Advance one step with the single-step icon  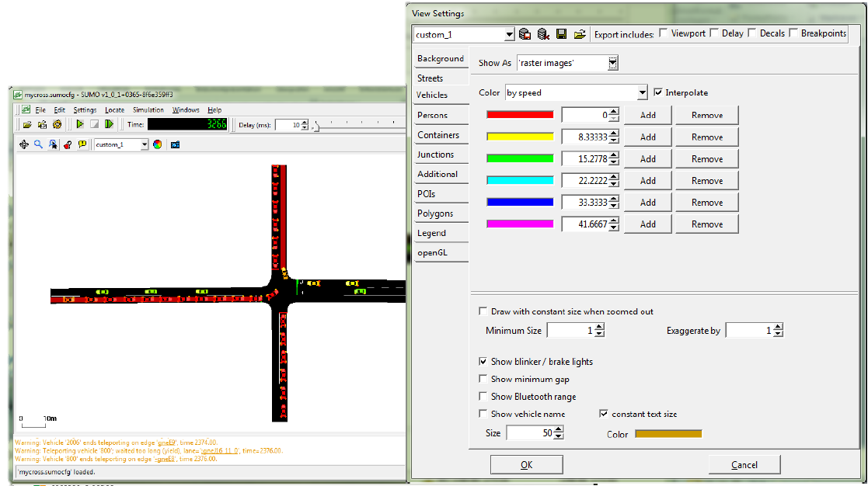tap(109, 124)
